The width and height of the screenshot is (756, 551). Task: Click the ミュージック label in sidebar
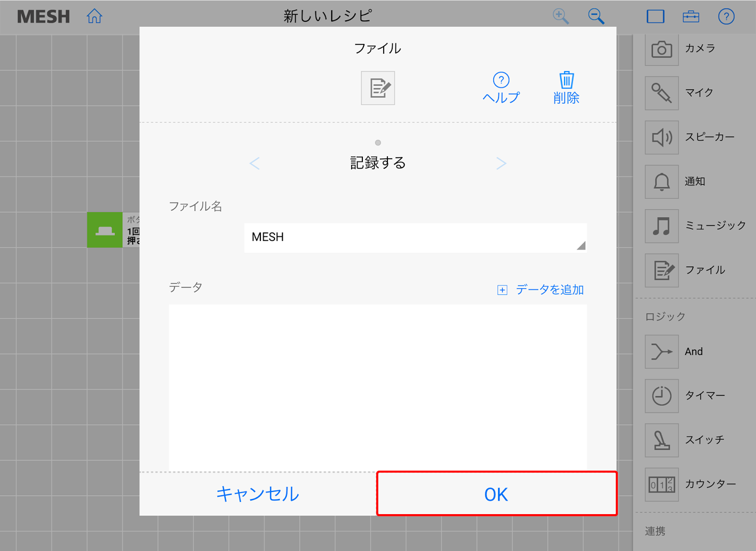715,226
